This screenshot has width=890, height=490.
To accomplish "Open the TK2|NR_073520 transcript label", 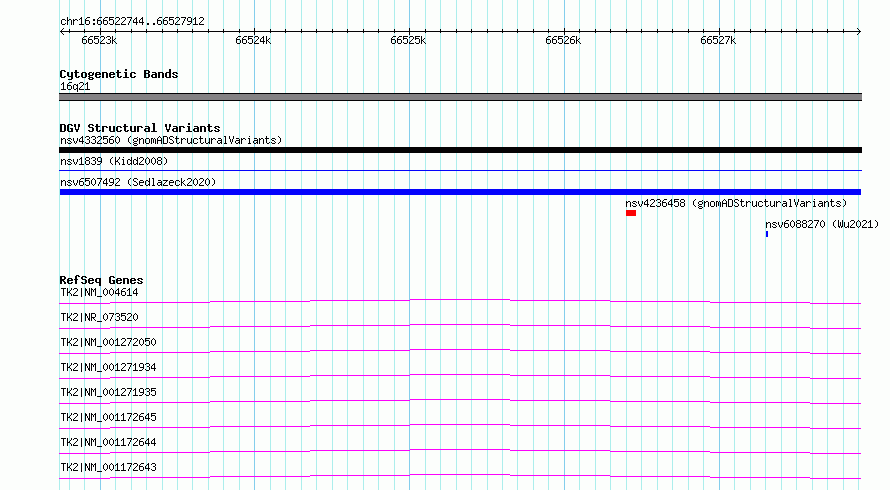I will coord(99,317).
